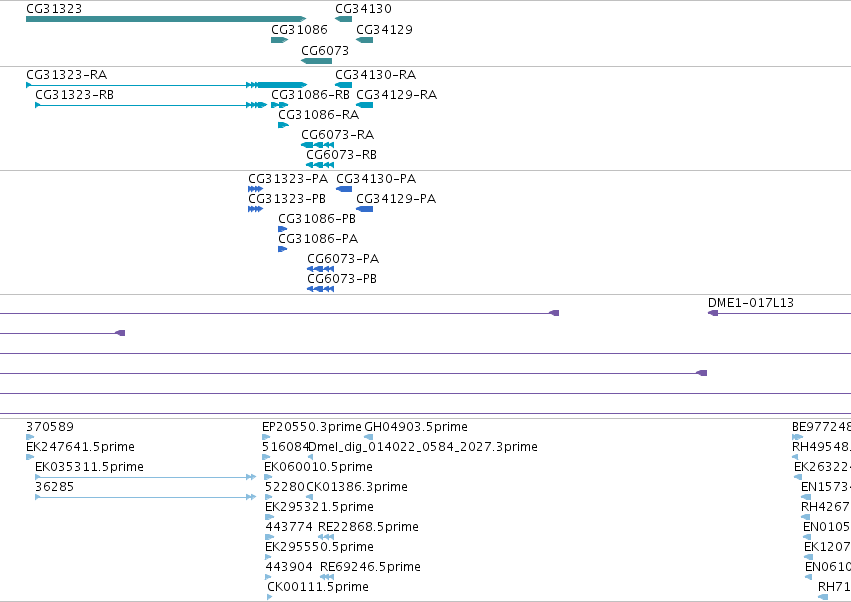
Task: Click the 52280 EST label
Action: (x=284, y=487)
